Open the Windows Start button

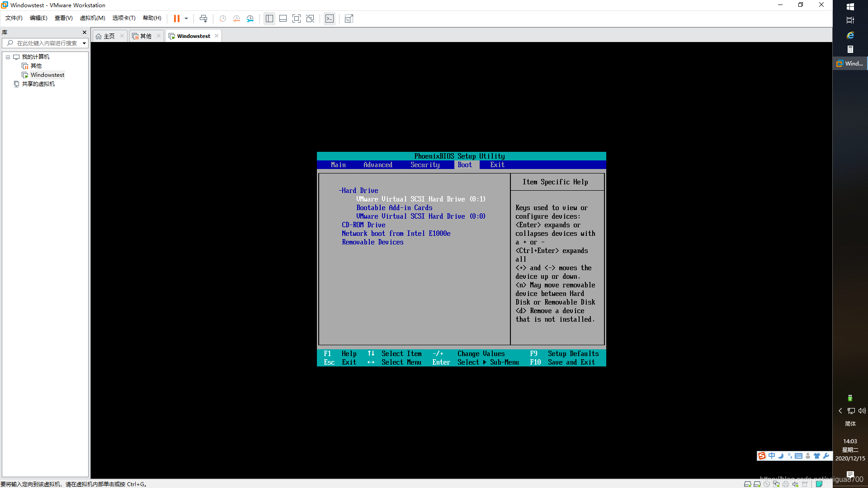[x=850, y=7]
